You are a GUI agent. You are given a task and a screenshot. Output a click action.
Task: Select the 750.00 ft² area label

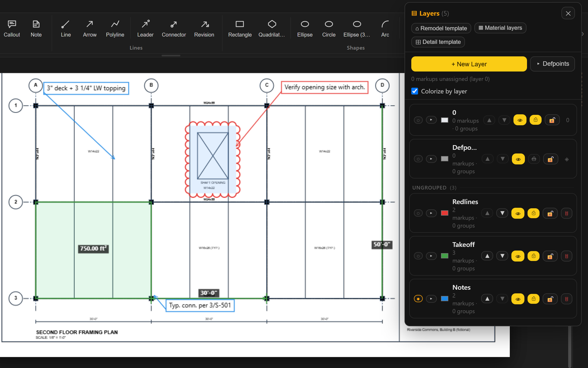point(93,248)
